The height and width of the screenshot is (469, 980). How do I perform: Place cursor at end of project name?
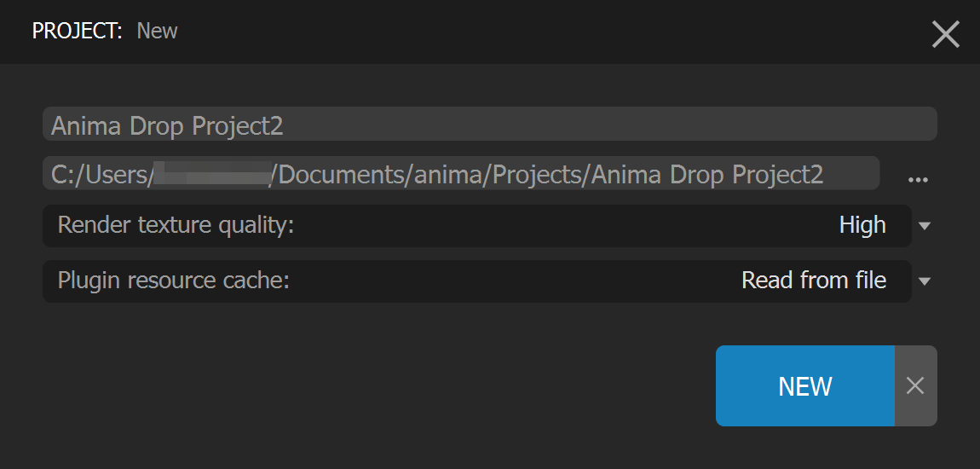pos(285,126)
